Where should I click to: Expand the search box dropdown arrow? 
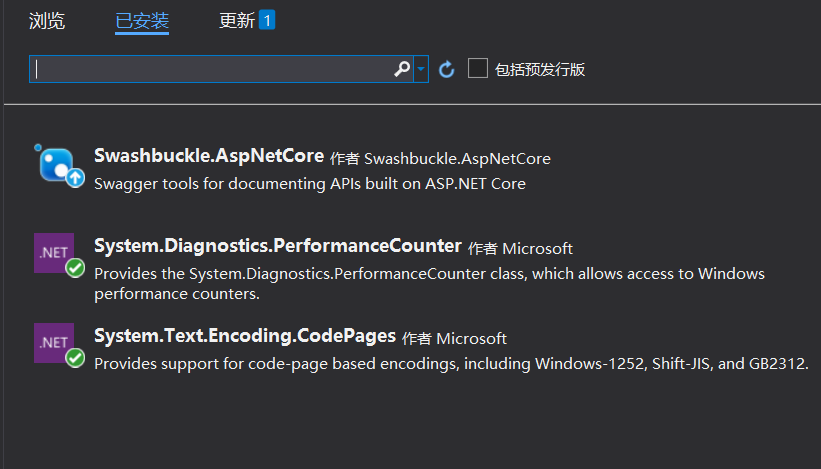coord(421,69)
